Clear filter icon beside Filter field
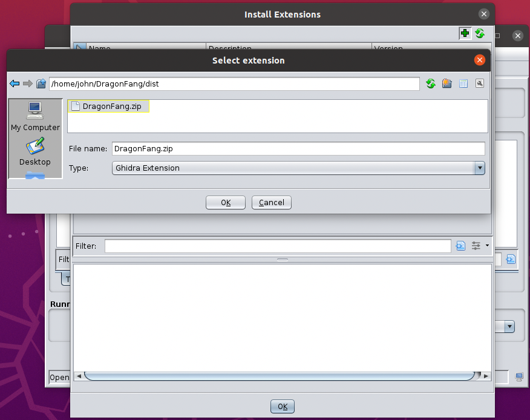The image size is (530, 420). pyautogui.click(x=460, y=246)
